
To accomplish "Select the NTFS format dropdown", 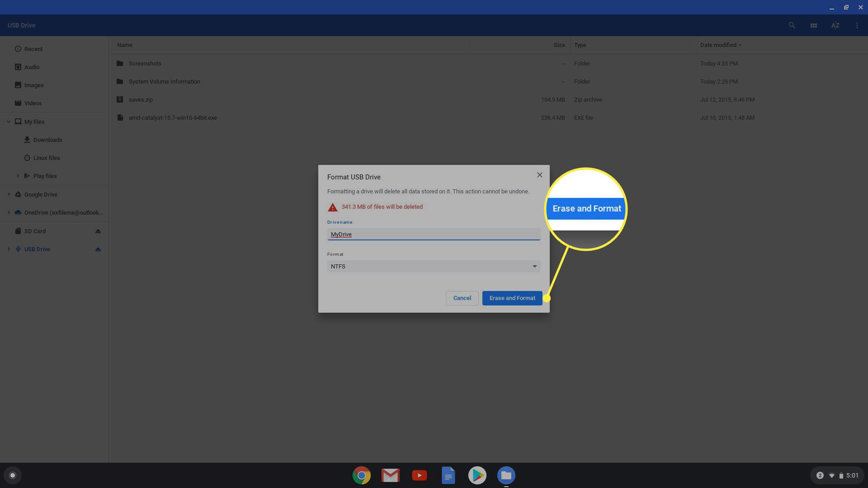I will point(434,266).
